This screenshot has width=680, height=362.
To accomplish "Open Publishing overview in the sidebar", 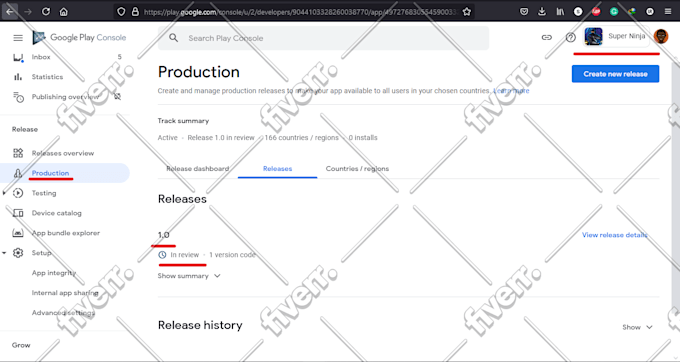I will click(x=65, y=97).
